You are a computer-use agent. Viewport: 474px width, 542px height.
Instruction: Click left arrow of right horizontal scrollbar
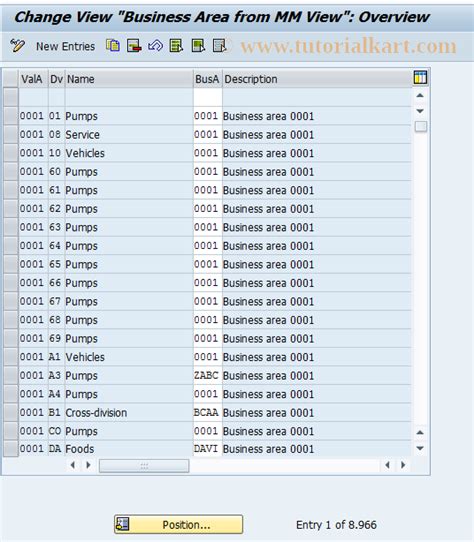pyautogui.click(x=387, y=465)
